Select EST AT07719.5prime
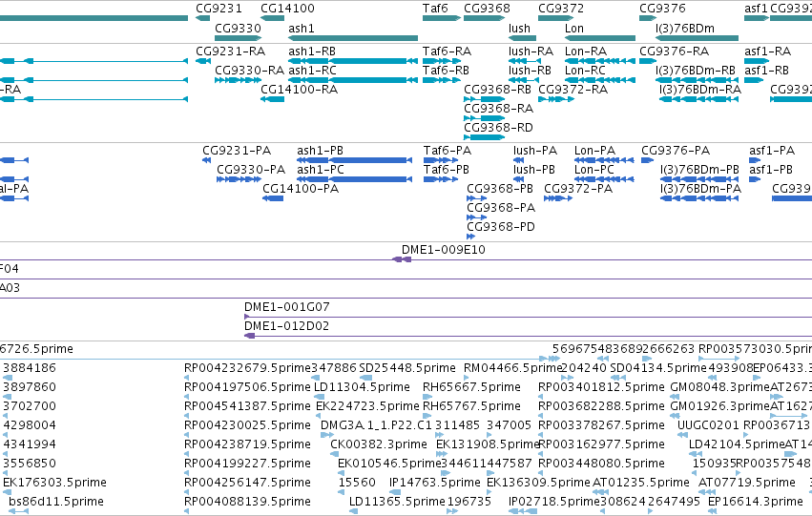This screenshot has height=516, width=812. [747, 483]
